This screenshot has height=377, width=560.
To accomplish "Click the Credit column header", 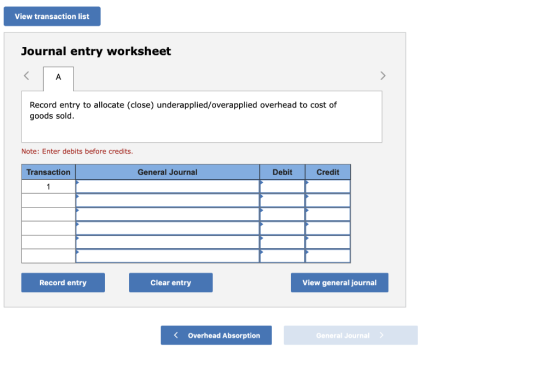I will point(328,172).
